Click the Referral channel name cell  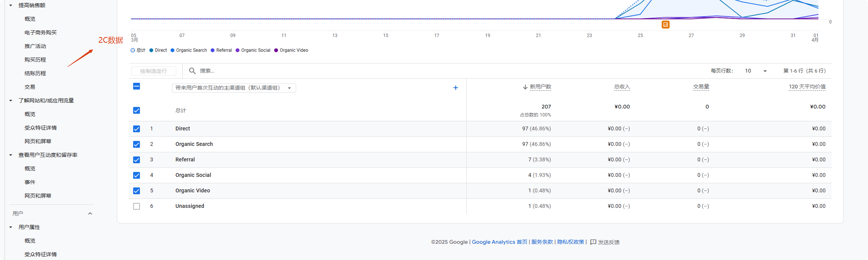tap(185, 160)
